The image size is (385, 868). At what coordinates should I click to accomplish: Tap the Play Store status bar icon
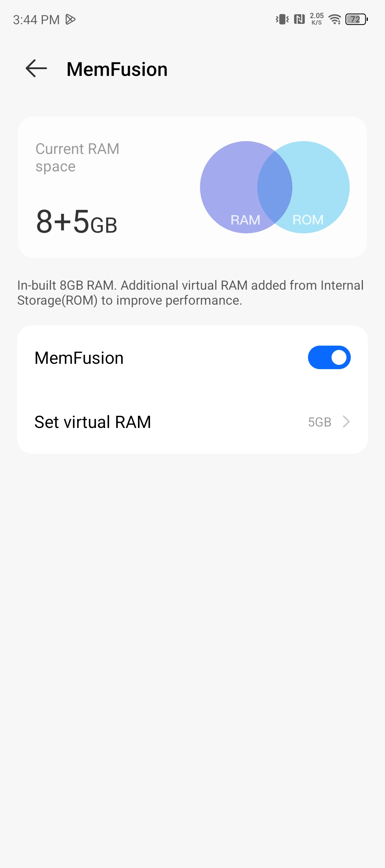coord(71,20)
